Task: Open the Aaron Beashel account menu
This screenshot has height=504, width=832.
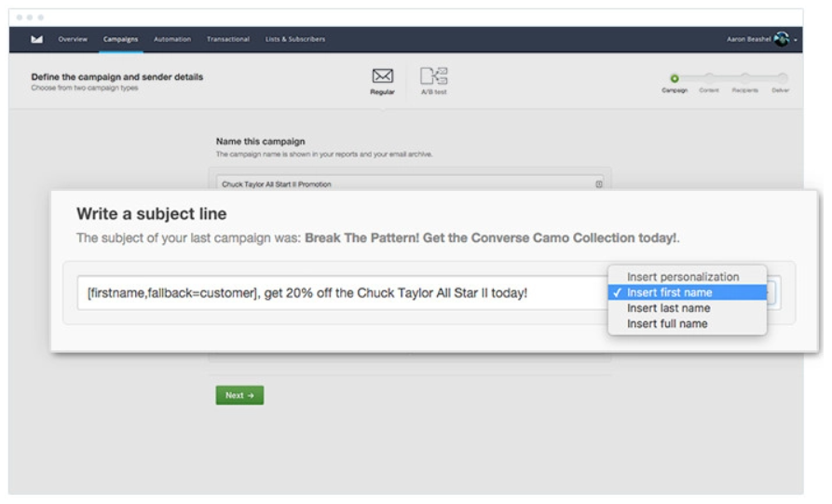Action: coord(762,39)
